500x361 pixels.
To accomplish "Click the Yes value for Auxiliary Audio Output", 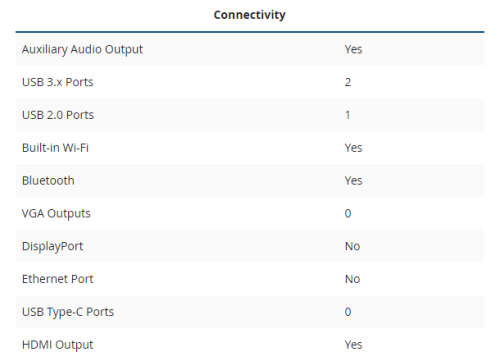I will (x=353, y=49).
